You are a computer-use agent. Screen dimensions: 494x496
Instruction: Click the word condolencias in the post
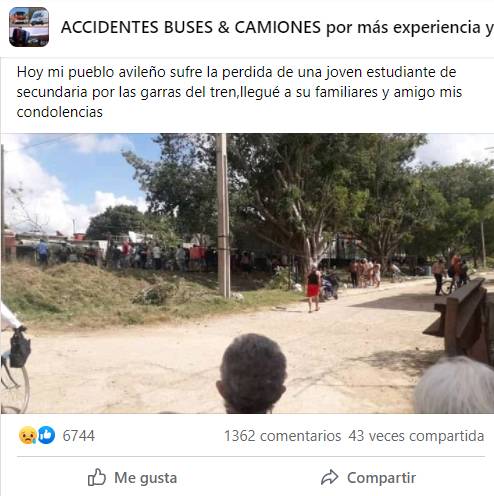pos(60,112)
